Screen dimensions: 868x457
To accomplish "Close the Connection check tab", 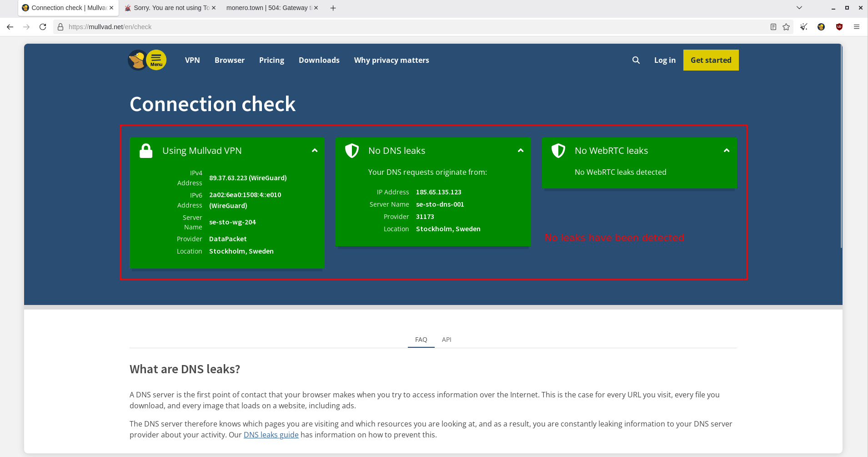I will coord(111,8).
